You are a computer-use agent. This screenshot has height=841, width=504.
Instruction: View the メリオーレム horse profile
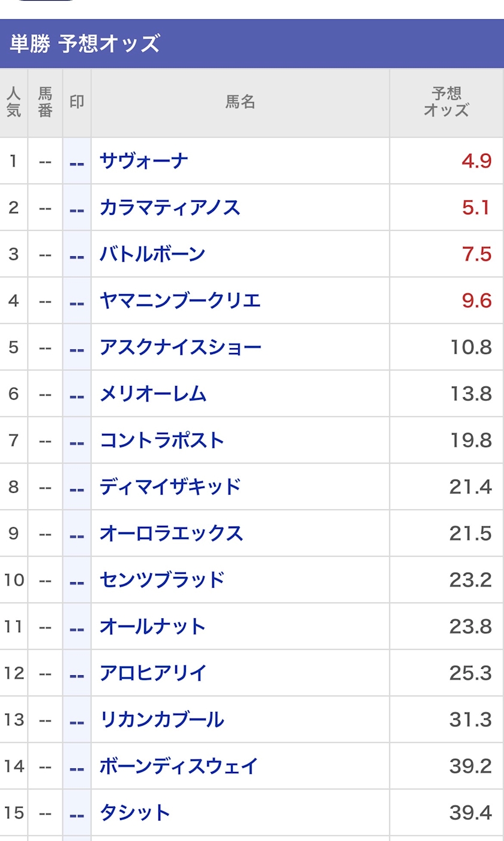(x=153, y=394)
